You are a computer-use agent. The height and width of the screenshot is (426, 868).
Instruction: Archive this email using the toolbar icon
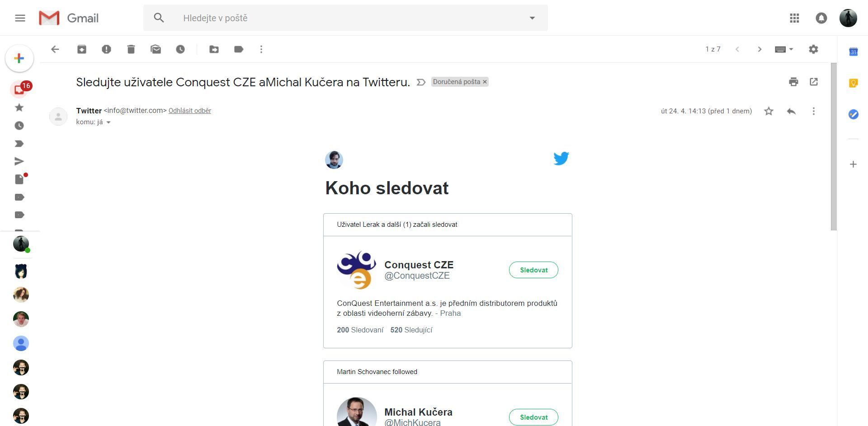82,49
